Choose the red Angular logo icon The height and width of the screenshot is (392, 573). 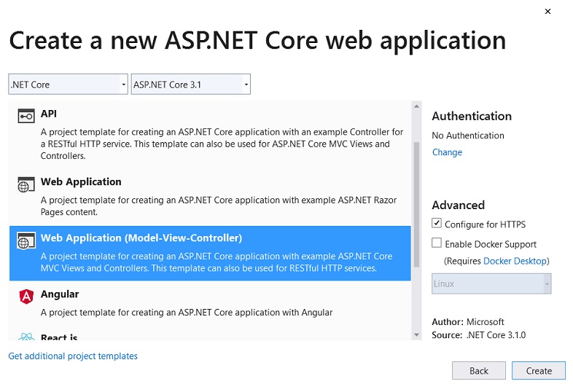pyautogui.click(x=26, y=296)
